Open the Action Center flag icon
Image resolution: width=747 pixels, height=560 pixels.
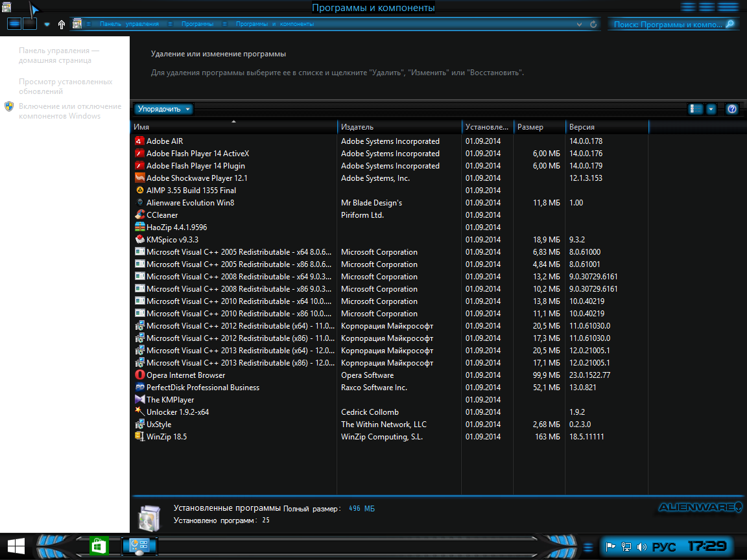tap(611, 546)
